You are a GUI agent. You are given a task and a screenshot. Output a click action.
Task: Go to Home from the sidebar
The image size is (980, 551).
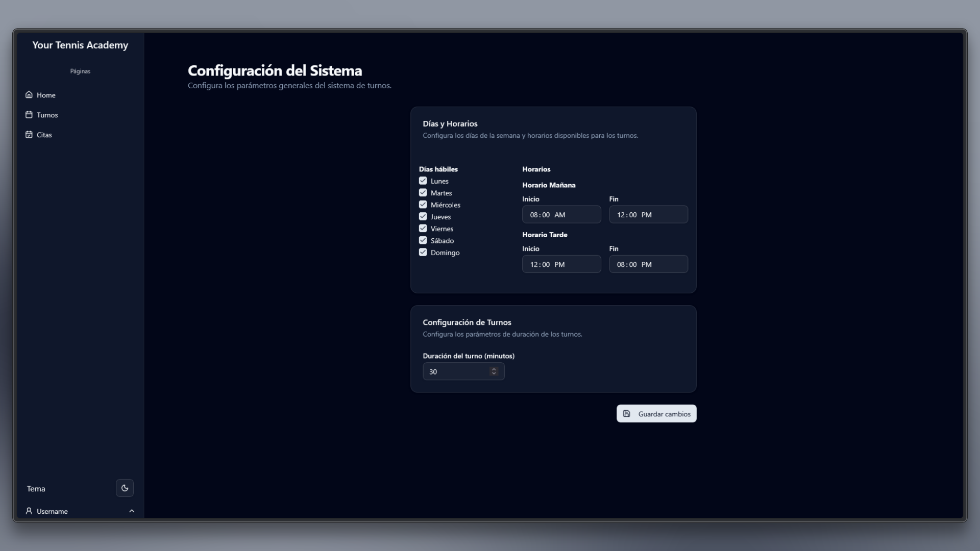click(46, 95)
